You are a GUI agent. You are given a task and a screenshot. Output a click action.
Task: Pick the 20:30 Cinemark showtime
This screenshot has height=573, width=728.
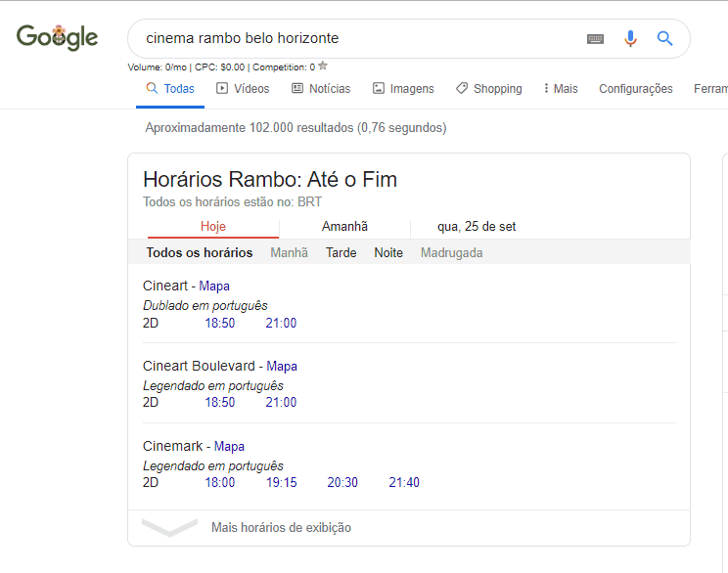click(342, 482)
